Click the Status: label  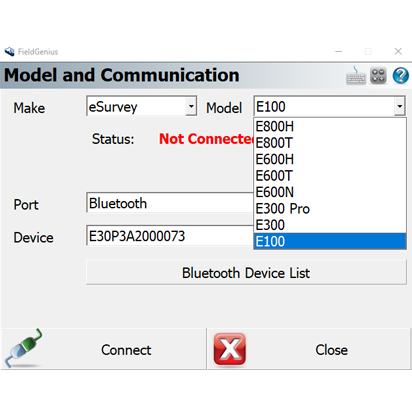point(113,139)
